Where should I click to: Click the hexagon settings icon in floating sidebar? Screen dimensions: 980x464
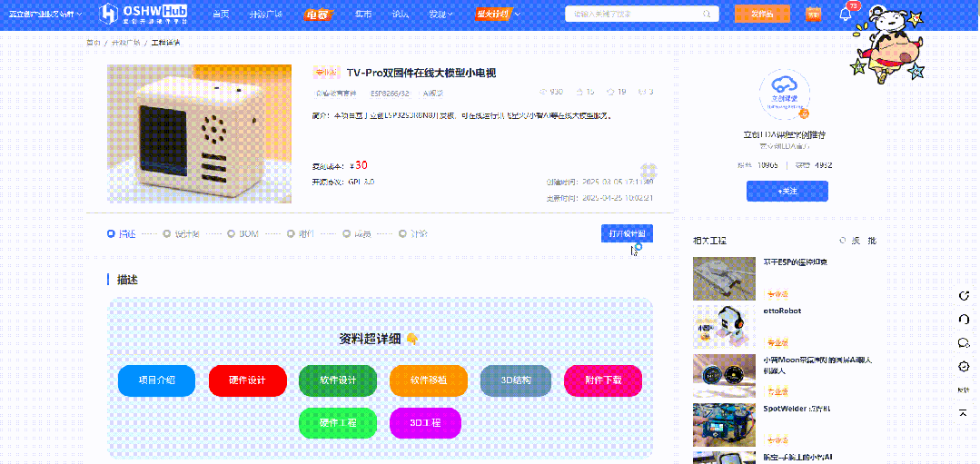click(x=963, y=366)
